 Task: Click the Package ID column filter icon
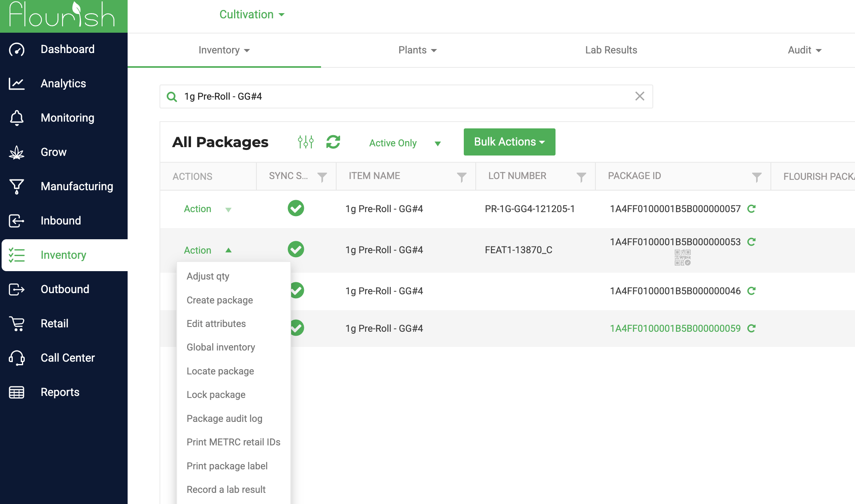[x=756, y=177]
